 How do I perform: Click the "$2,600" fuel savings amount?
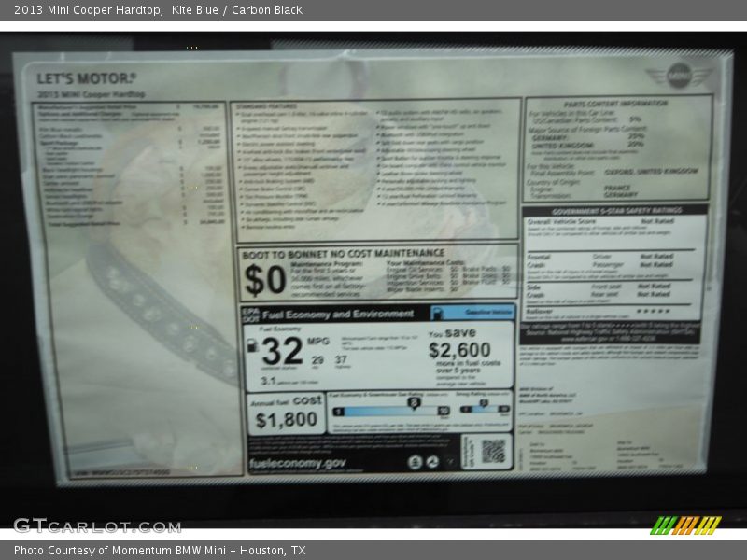pyautogui.click(x=459, y=350)
